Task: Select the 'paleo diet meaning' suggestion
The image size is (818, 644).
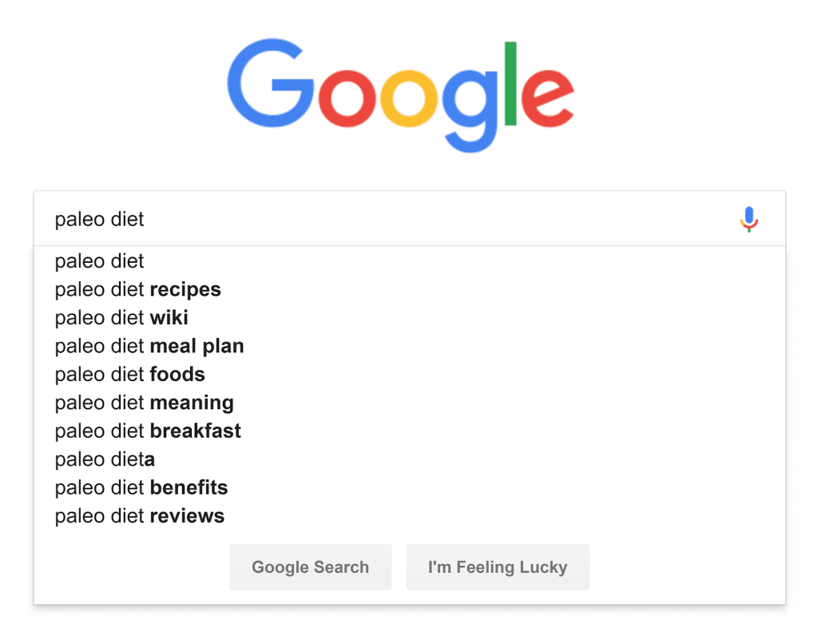Action: click(144, 403)
